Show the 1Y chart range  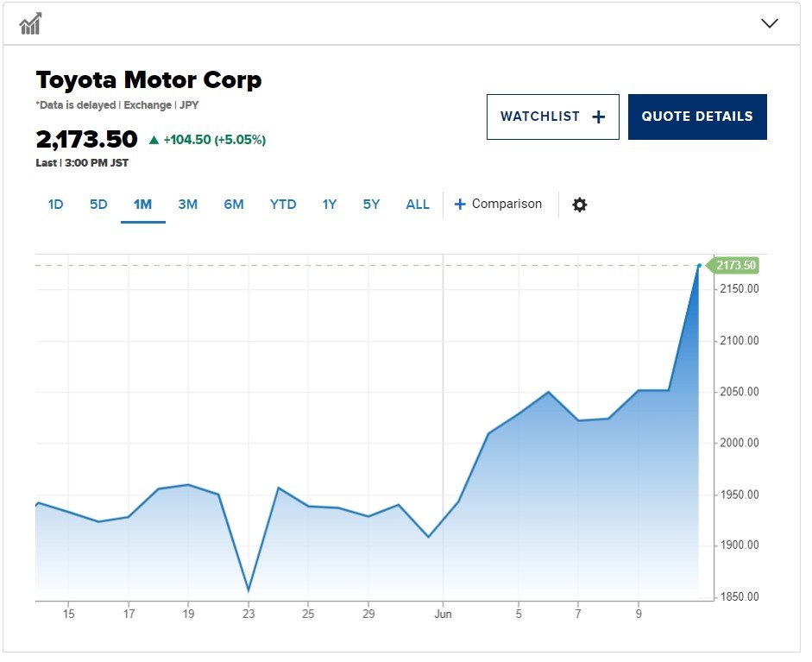pyautogui.click(x=330, y=205)
